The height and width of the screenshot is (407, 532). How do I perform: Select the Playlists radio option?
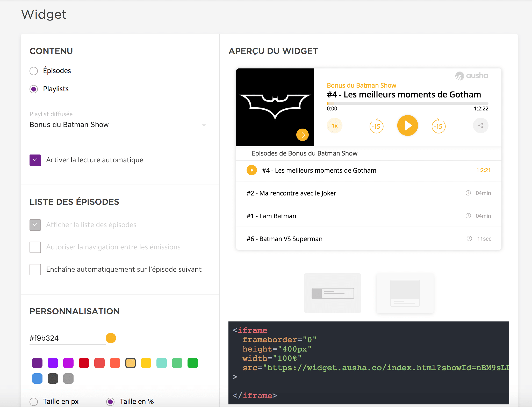coord(34,89)
